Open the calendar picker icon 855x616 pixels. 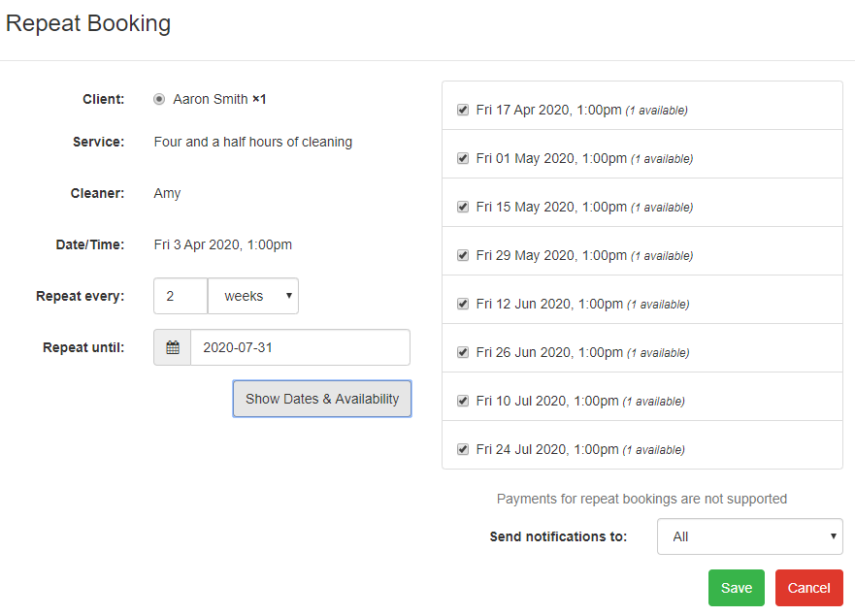(173, 347)
